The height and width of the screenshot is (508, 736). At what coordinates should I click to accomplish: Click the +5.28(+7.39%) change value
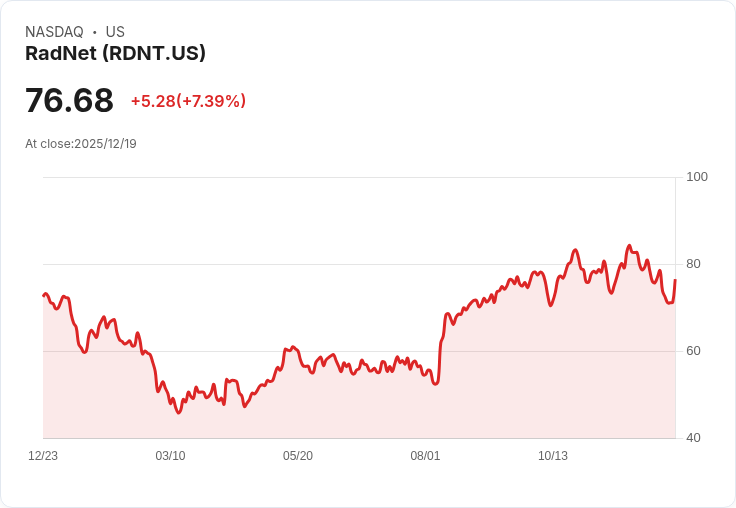coord(188,101)
